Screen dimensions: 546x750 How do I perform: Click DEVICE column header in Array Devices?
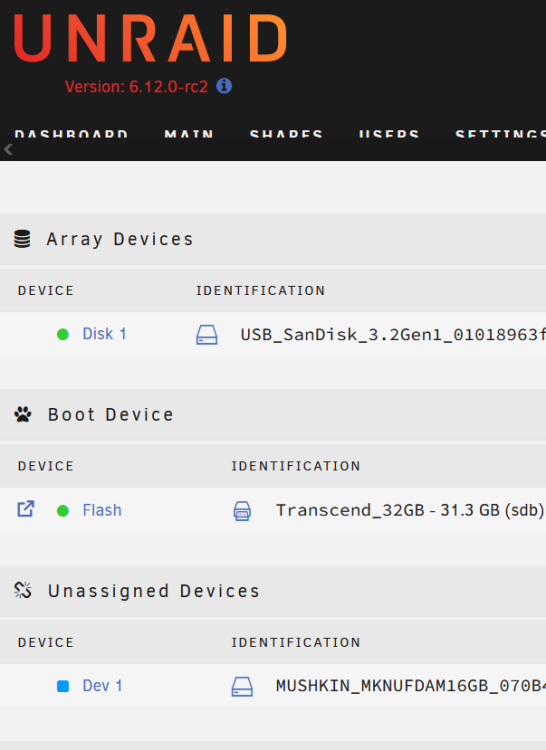tap(46, 290)
